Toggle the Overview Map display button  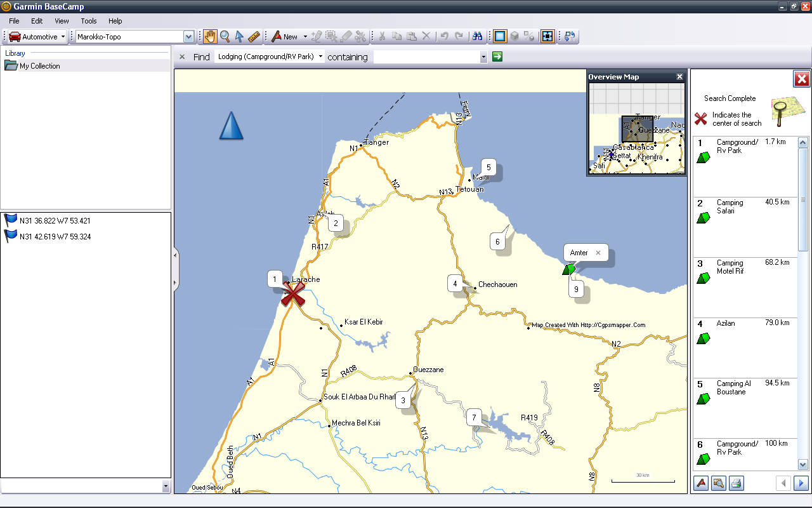point(548,37)
